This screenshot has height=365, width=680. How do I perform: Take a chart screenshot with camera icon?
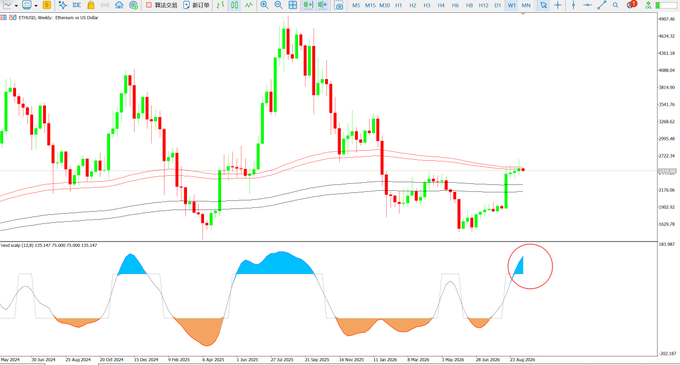[x=339, y=6]
